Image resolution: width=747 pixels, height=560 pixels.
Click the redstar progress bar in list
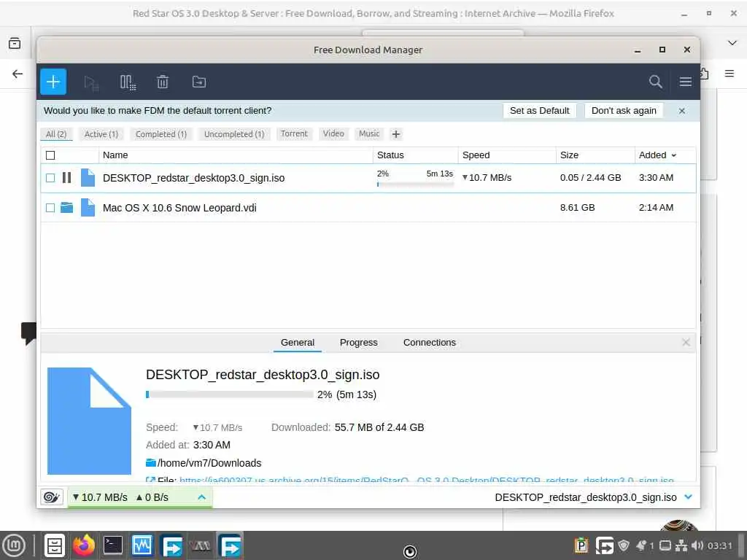click(415, 184)
